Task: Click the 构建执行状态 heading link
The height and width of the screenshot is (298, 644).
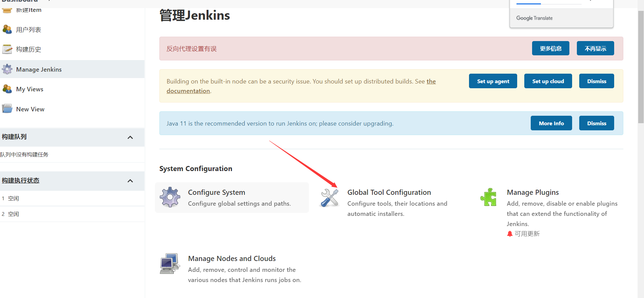Action: point(21,181)
